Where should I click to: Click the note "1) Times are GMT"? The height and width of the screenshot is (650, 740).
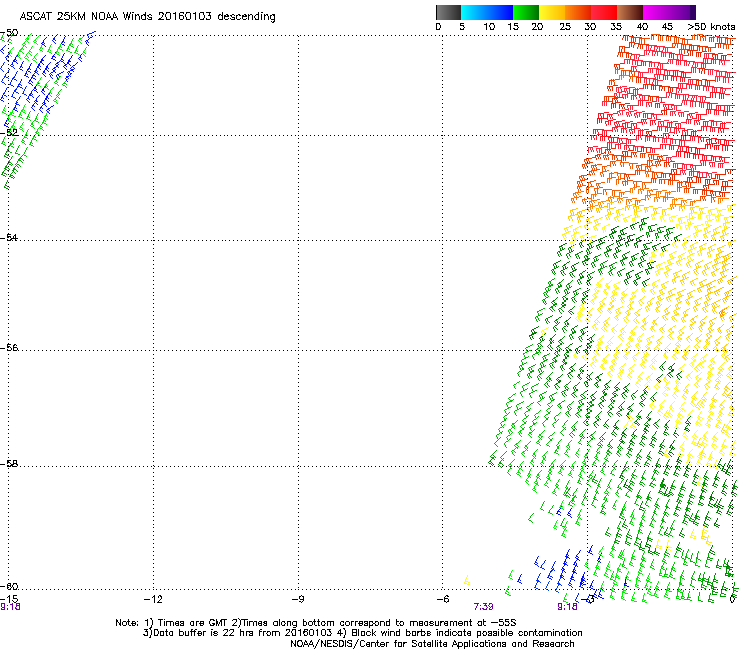185,623
